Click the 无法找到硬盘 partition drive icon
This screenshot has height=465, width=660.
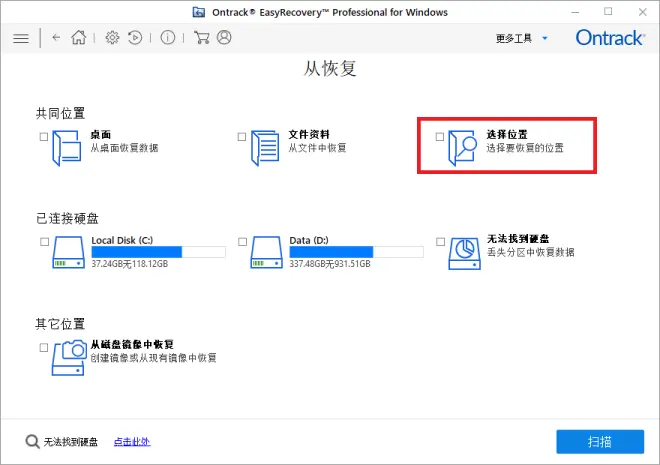[x=465, y=253]
